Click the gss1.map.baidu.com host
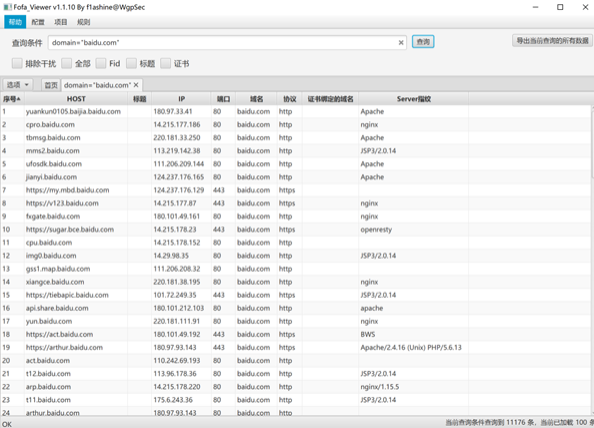594x428 pixels. [58, 269]
